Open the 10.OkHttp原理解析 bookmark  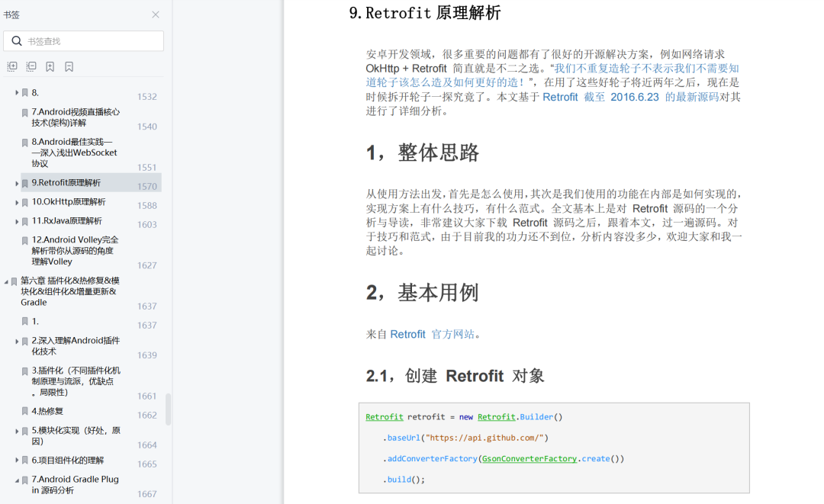coord(69,201)
